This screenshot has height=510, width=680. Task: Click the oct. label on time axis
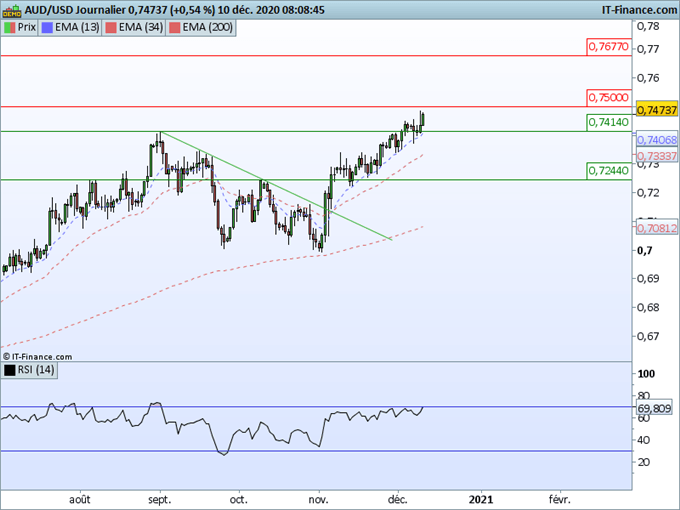click(x=239, y=500)
